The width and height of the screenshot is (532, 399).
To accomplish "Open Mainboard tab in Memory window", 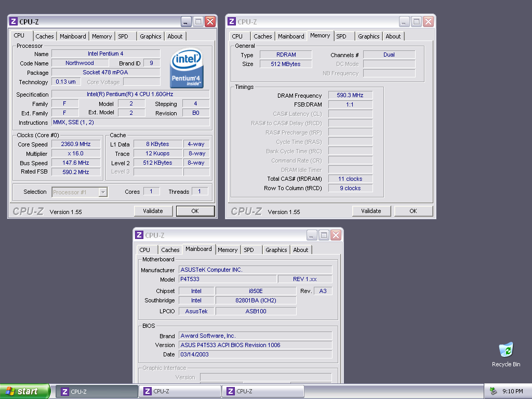I will 291,36.
